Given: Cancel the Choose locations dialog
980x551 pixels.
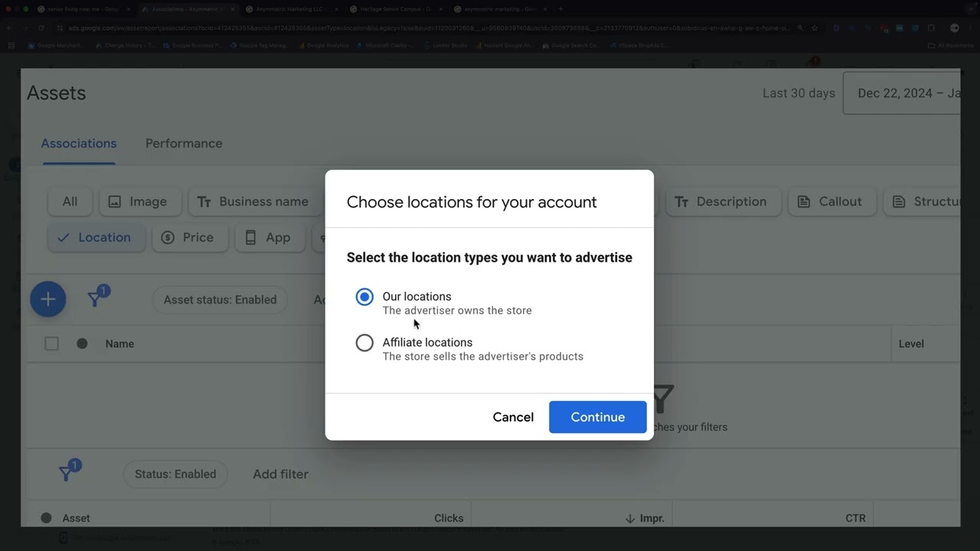Looking at the screenshot, I should [x=513, y=417].
